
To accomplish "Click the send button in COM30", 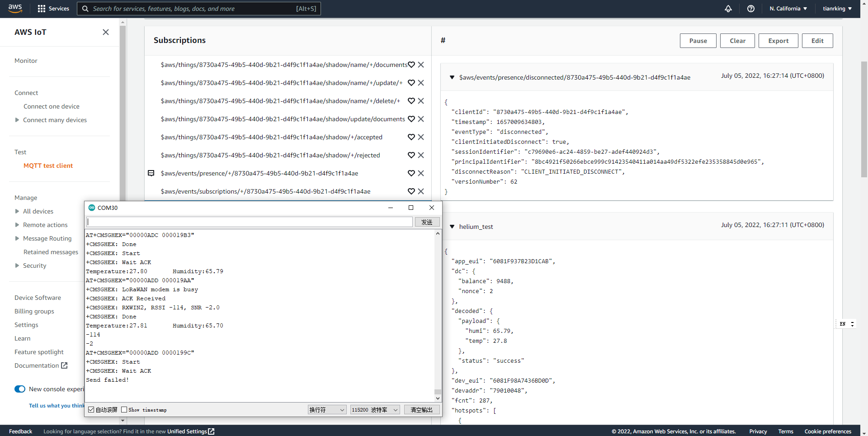I will pyautogui.click(x=427, y=222).
